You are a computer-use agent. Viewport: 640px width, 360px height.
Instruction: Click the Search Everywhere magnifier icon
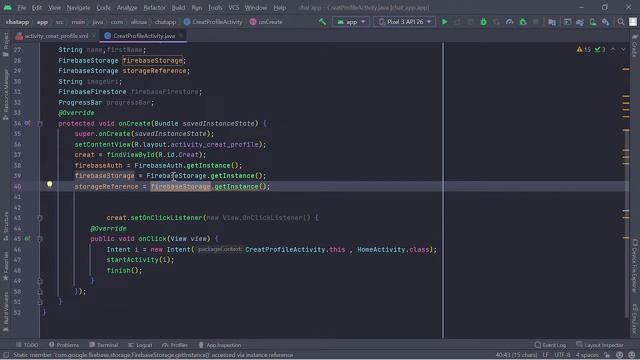(620, 22)
